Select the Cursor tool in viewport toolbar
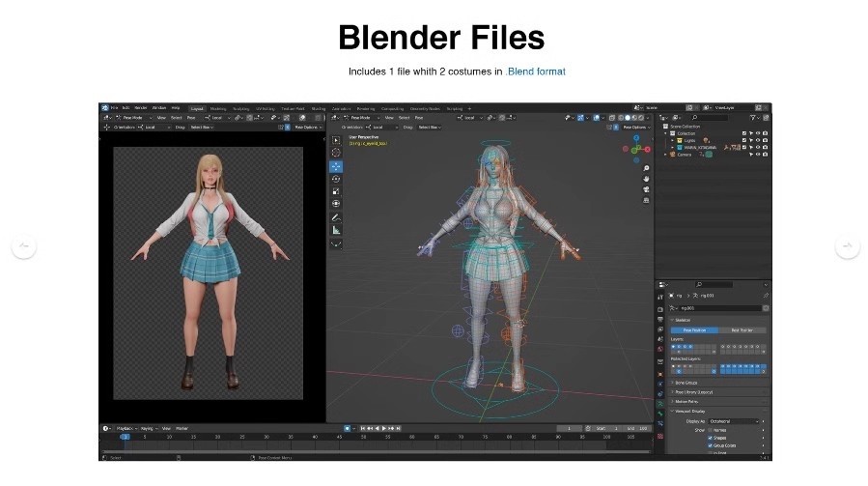868x486 pixels. point(336,153)
